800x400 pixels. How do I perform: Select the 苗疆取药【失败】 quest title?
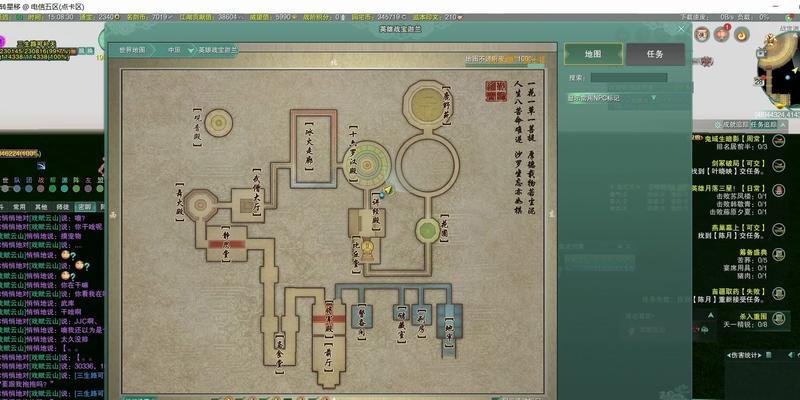[739, 291]
